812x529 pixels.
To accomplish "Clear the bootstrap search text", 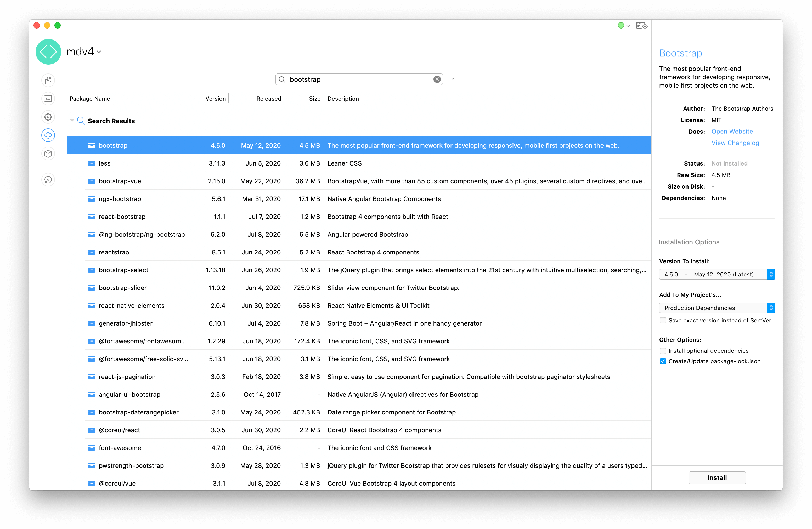I will [x=437, y=79].
